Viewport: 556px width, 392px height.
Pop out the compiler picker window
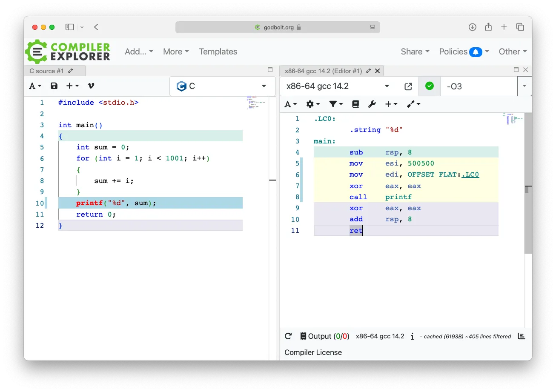(x=408, y=86)
